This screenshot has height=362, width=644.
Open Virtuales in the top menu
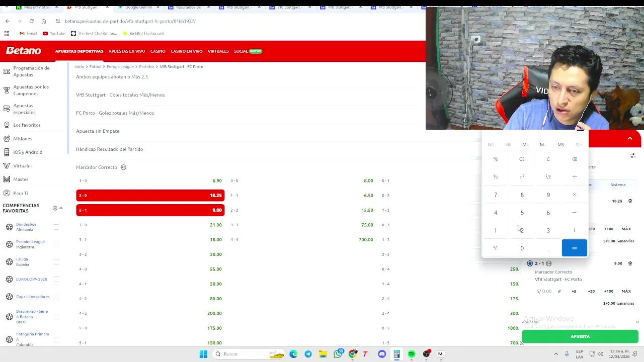tap(218, 51)
